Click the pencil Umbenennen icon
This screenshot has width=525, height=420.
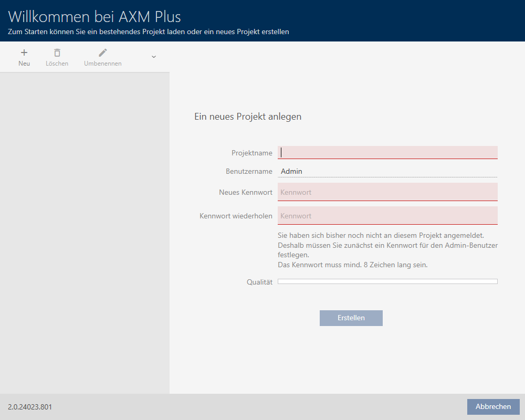(103, 52)
